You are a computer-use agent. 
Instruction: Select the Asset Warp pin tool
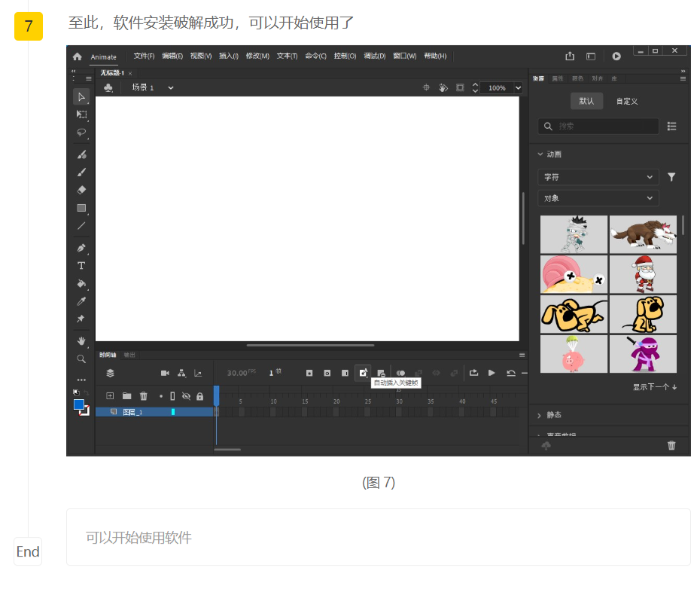click(81, 319)
